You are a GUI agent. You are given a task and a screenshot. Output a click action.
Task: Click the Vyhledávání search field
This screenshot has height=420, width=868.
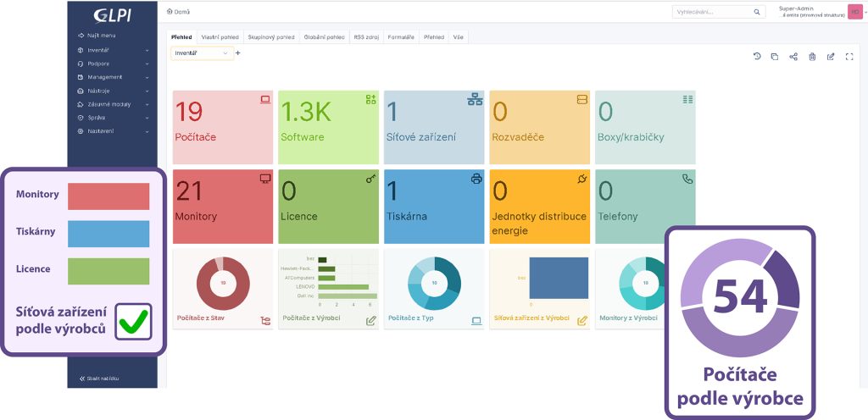point(710,12)
